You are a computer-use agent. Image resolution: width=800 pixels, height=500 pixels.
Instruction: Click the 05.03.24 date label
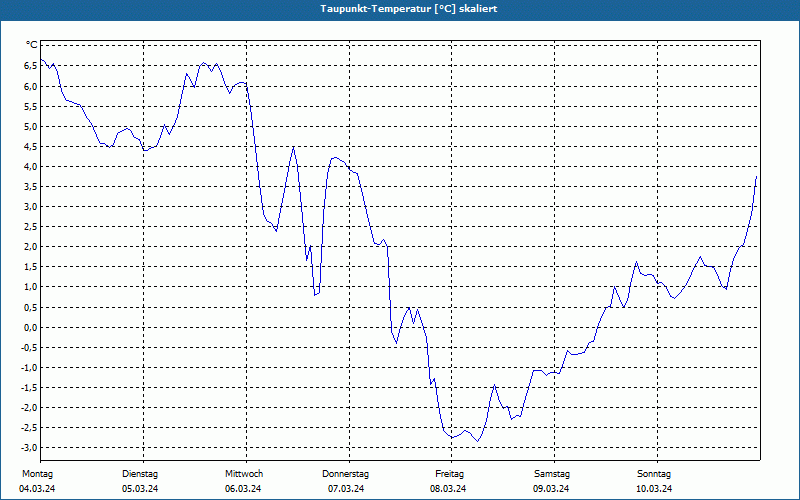(140, 489)
